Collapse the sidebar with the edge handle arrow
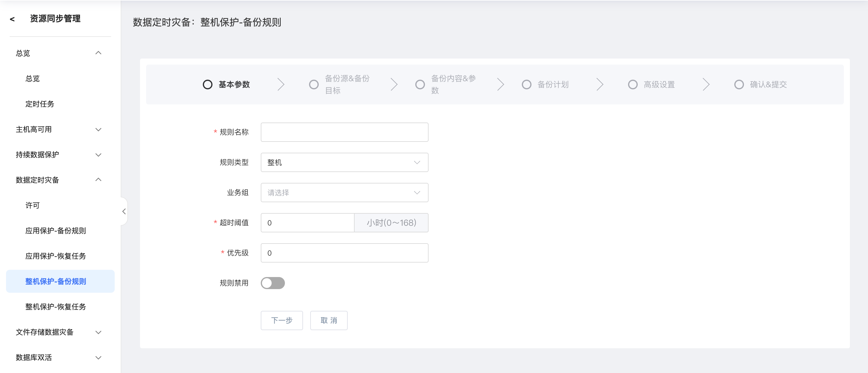868x373 pixels. pos(124,211)
